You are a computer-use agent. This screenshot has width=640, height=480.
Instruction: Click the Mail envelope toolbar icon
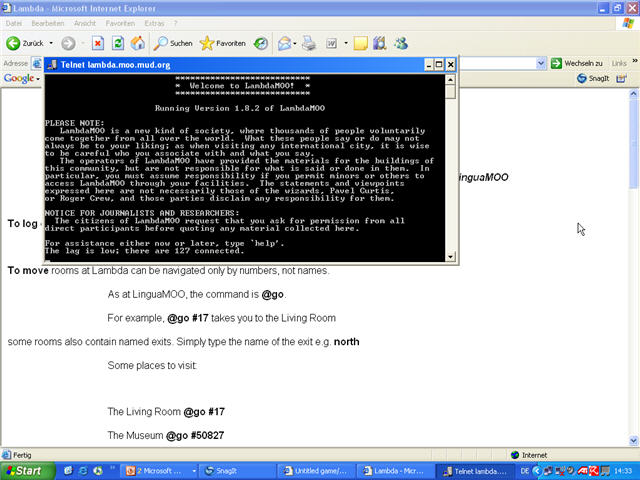(284, 43)
